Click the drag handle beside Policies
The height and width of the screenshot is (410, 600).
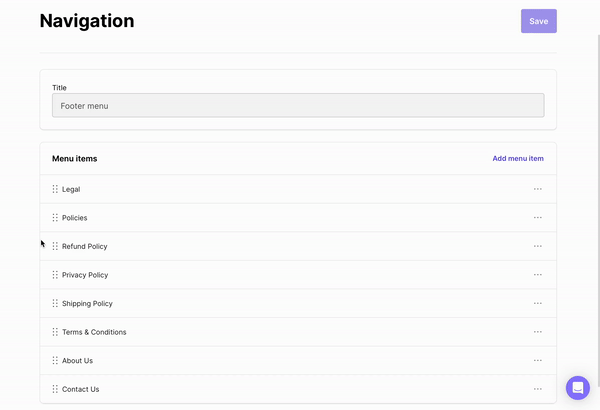55,218
